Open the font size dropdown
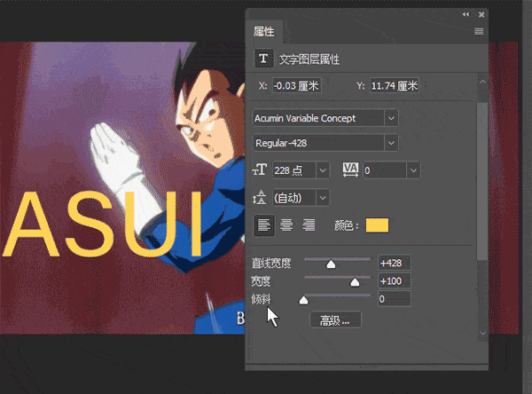 tap(323, 170)
